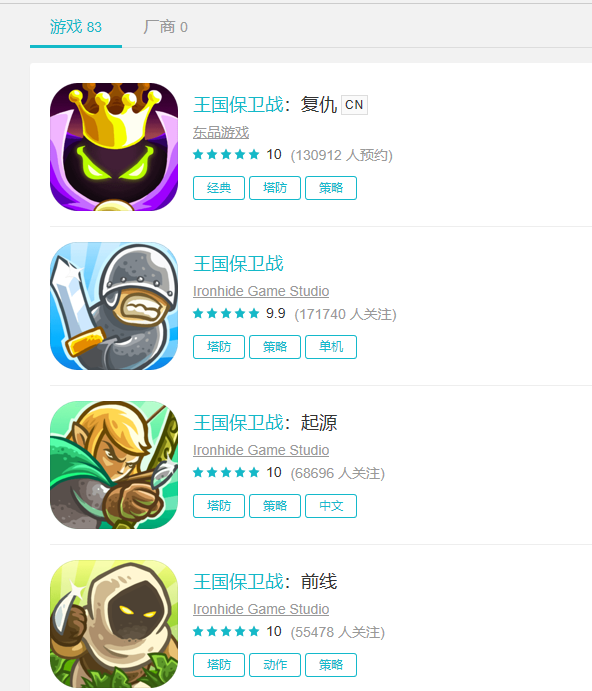Image resolution: width=592 pixels, height=691 pixels.
Task: Open the 王国保卫战 title link
Action: (238, 264)
